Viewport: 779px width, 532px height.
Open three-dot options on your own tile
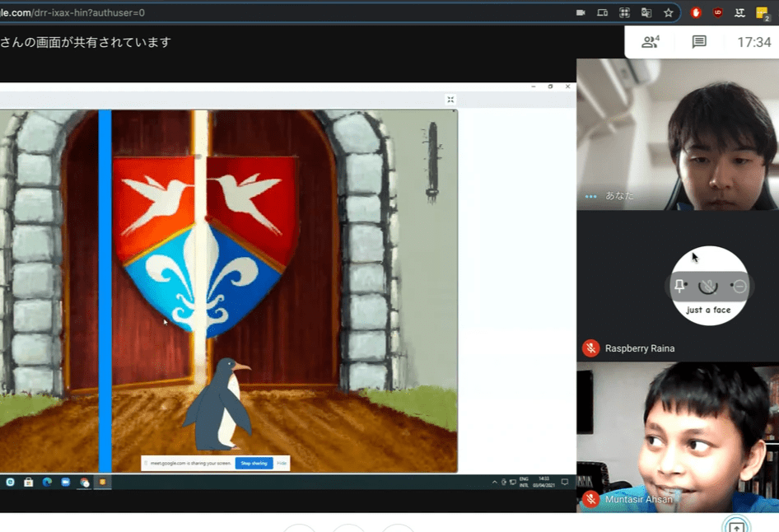point(590,196)
